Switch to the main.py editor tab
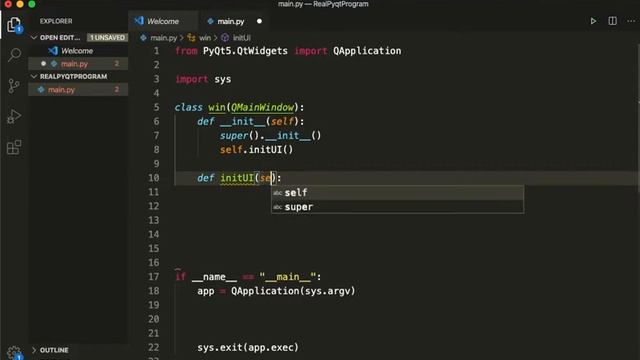640x360 pixels. [231, 21]
